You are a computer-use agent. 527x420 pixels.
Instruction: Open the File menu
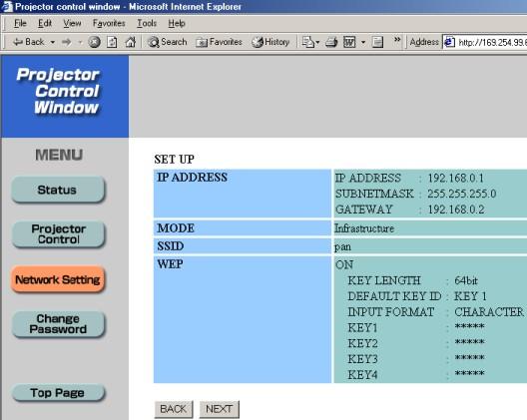[20, 23]
